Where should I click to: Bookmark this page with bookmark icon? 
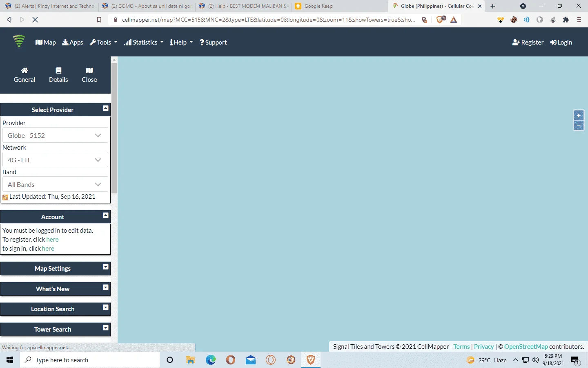pyautogui.click(x=99, y=20)
